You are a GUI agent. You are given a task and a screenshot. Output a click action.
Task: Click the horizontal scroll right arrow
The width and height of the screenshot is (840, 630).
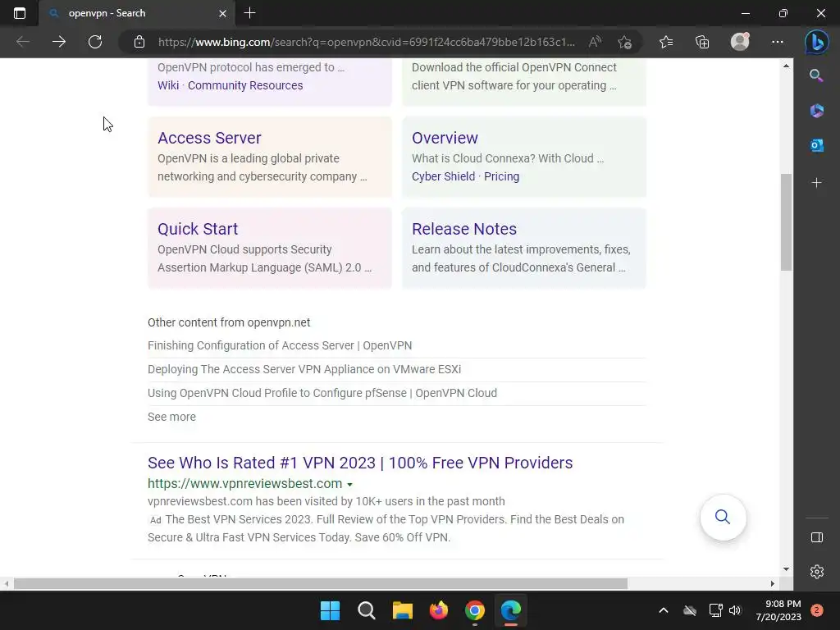click(x=772, y=583)
